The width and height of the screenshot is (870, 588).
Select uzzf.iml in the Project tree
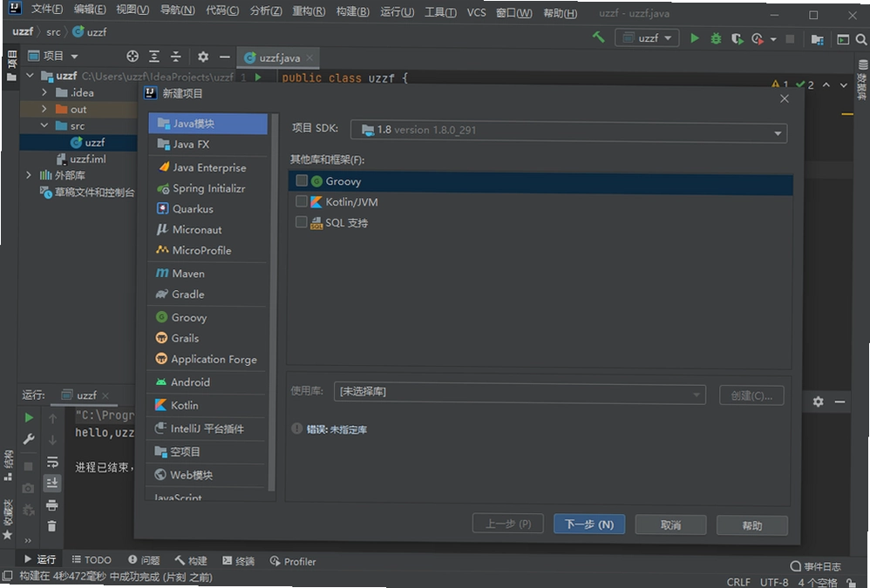click(81, 159)
